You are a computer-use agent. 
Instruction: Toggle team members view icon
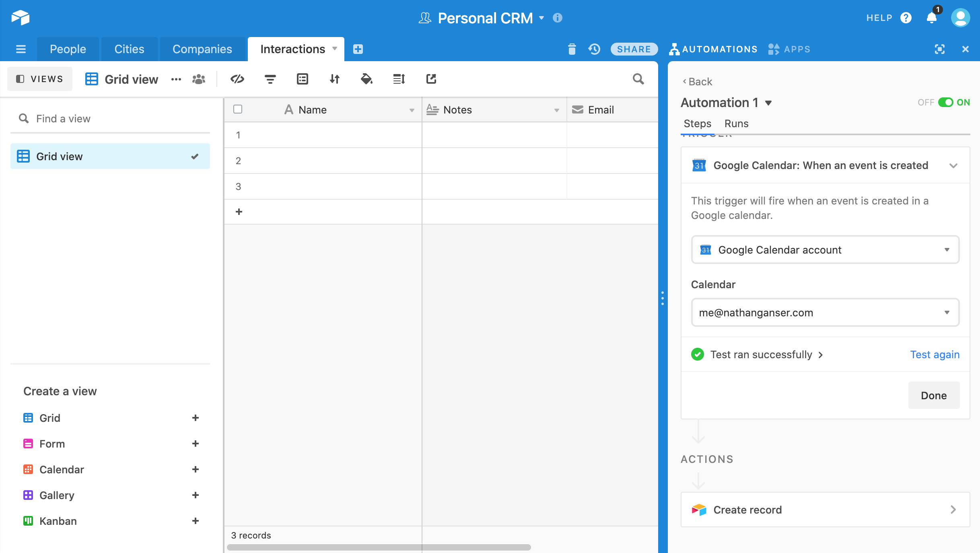[199, 79]
